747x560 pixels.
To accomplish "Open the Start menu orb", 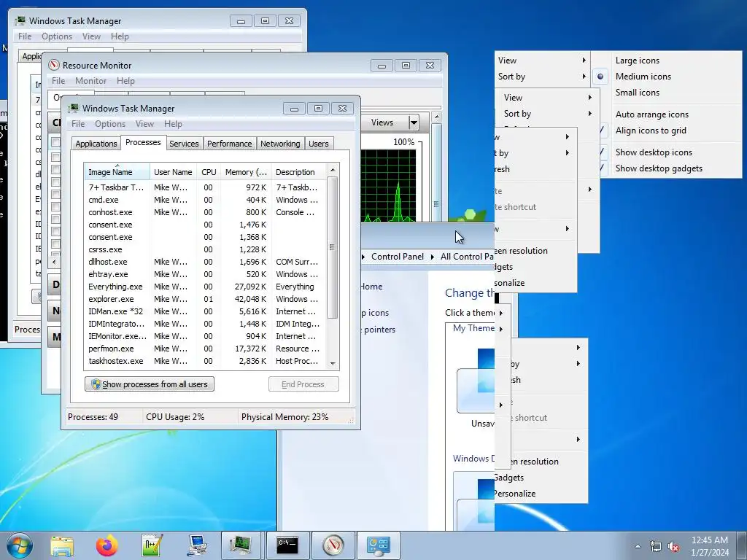I will coord(19,545).
